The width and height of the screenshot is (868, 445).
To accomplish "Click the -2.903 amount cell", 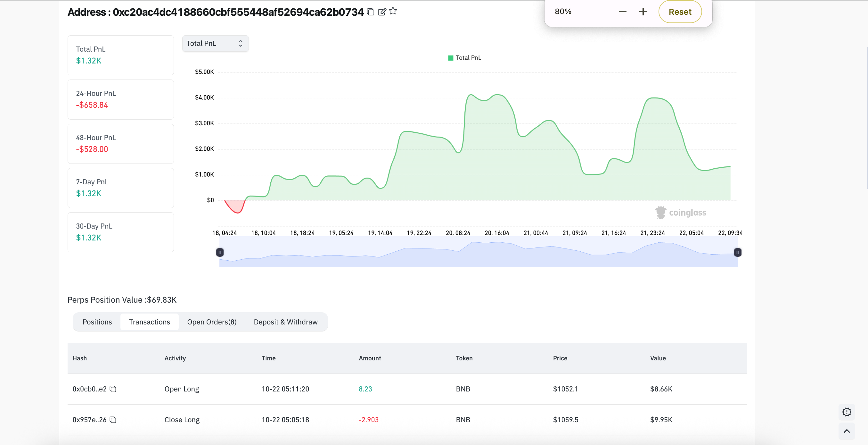I will point(369,420).
